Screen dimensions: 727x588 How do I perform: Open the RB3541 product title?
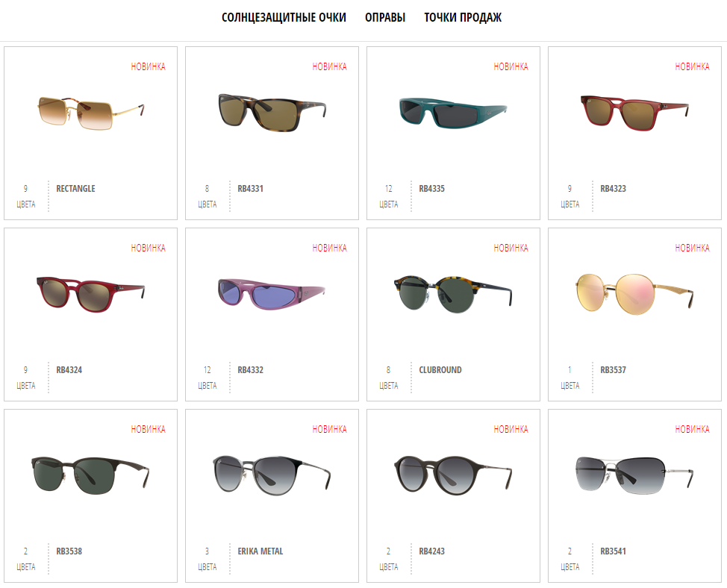coord(613,551)
